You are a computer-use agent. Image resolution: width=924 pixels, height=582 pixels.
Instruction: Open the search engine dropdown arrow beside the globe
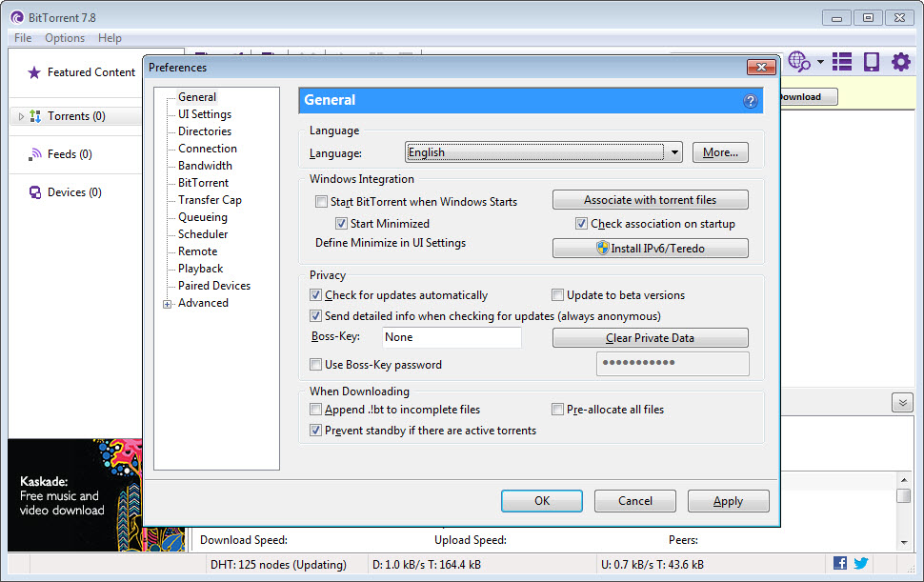point(820,62)
